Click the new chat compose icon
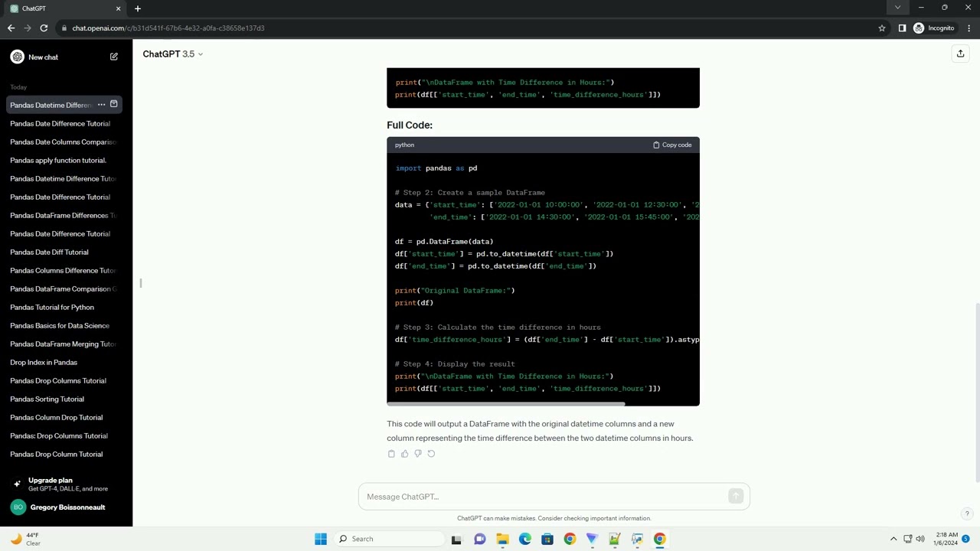 [x=114, y=57]
